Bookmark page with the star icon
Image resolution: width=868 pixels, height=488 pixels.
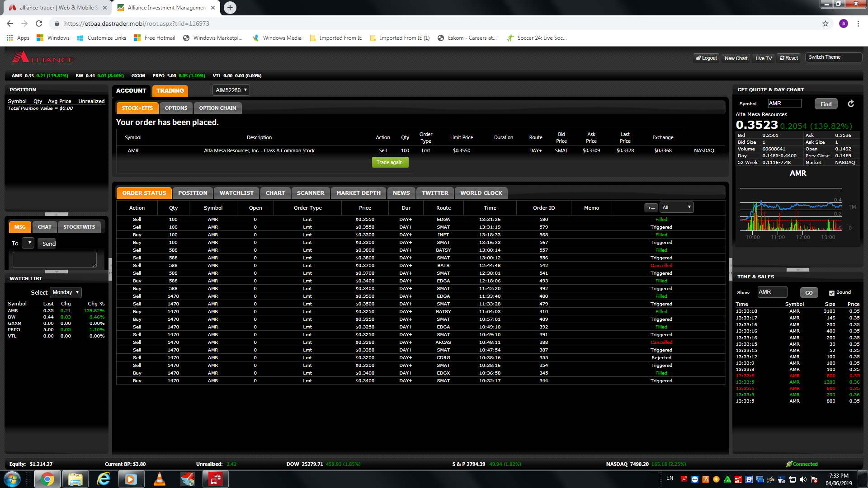click(x=825, y=23)
